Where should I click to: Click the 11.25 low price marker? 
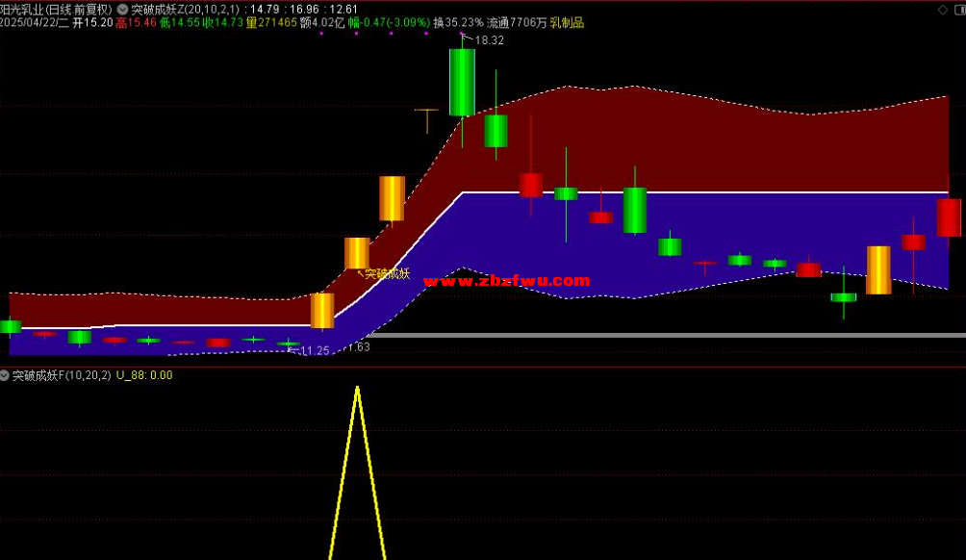tap(315, 351)
